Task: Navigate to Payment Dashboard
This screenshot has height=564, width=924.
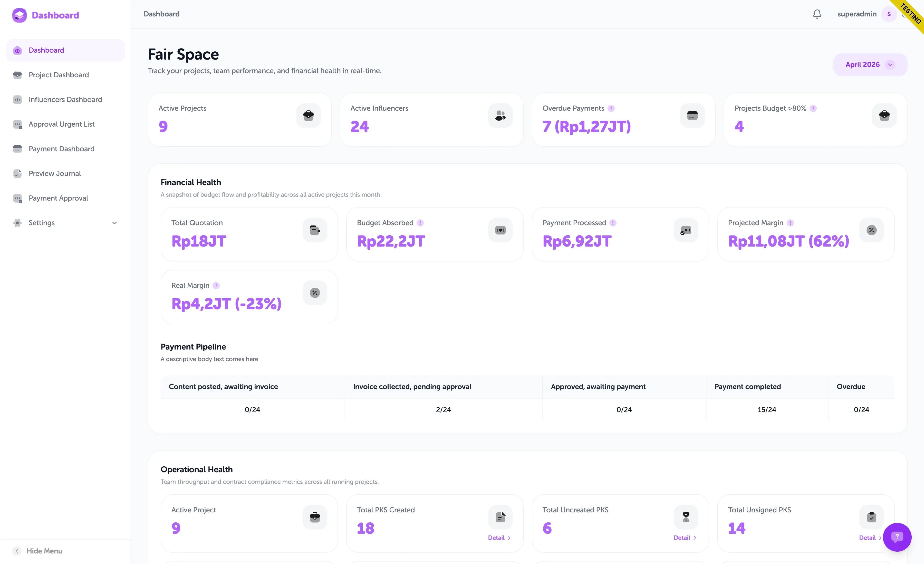Action: click(65, 149)
